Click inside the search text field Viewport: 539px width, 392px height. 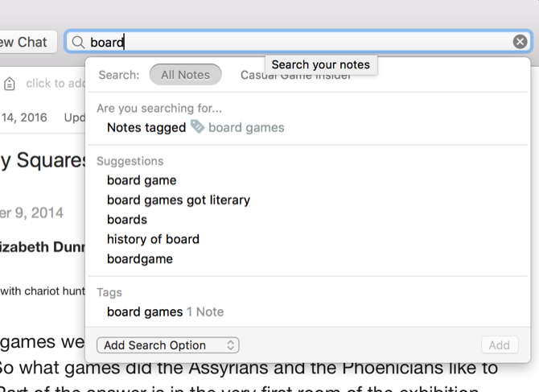[x=306, y=42]
